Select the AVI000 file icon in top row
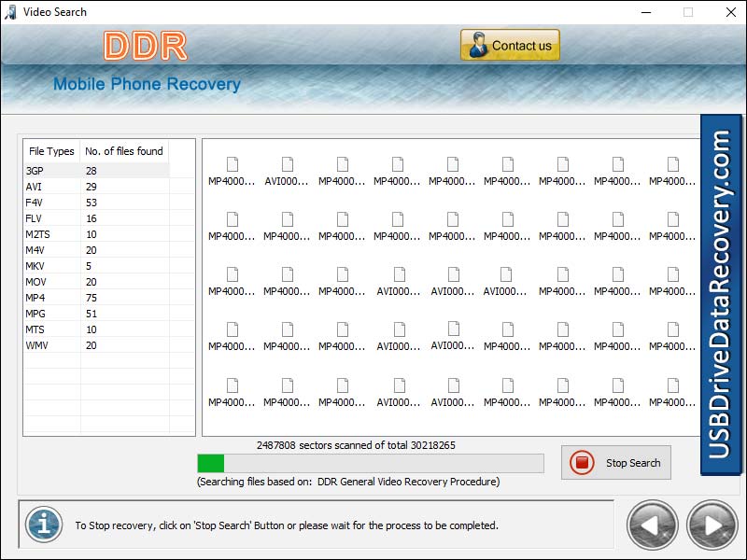This screenshot has height=560, width=747. [x=287, y=165]
